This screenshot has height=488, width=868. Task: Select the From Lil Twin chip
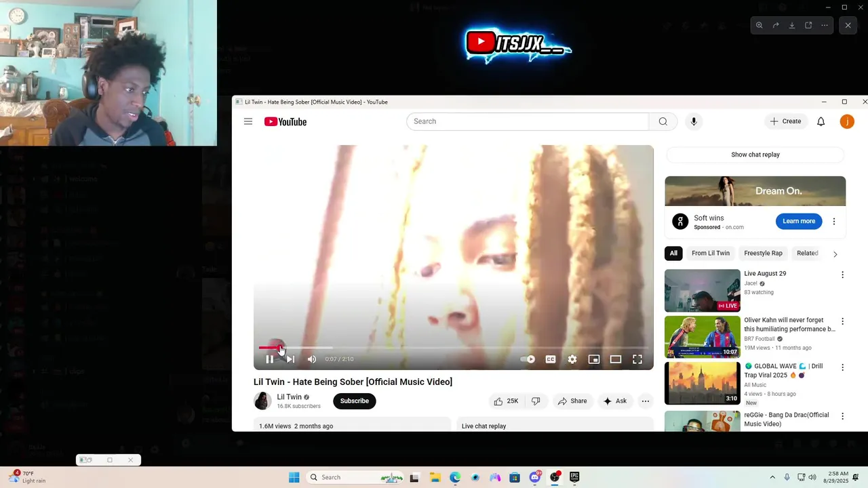pyautogui.click(x=711, y=253)
